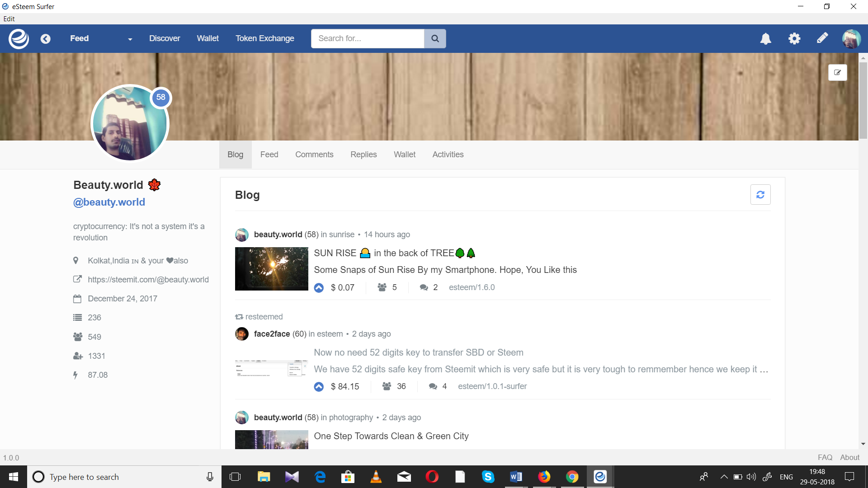Click inside the search input field
This screenshot has width=868, height=488.
pyautogui.click(x=367, y=38)
